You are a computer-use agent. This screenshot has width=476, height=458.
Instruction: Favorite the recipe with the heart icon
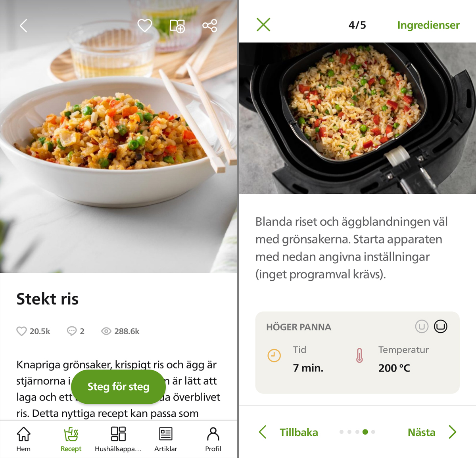coord(145,25)
